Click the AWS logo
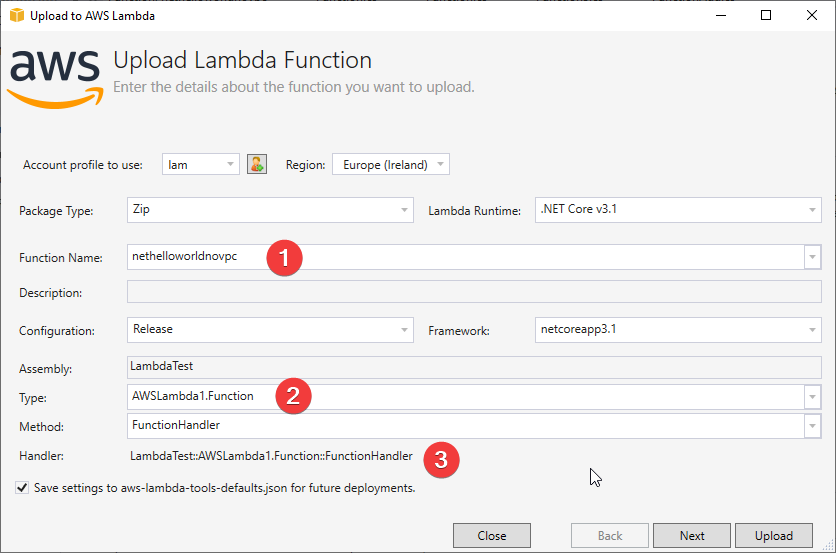This screenshot has height=553, width=836. (55, 79)
